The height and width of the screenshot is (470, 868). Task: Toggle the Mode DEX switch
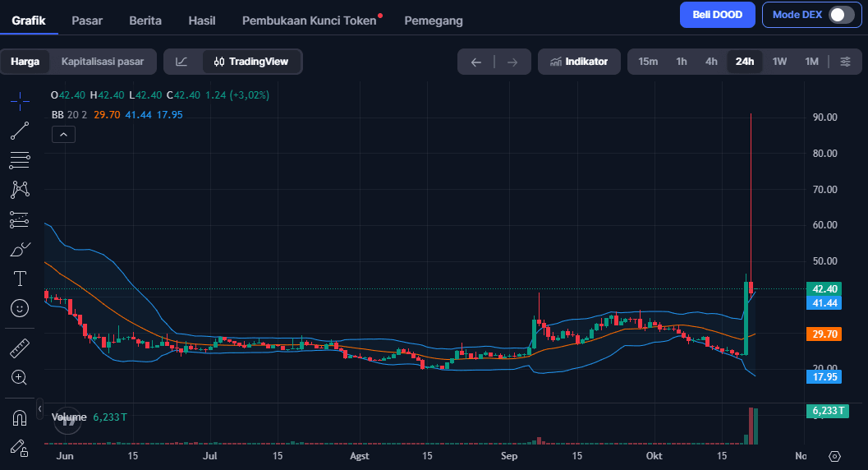pyautogui.click(x=842, y=15)
